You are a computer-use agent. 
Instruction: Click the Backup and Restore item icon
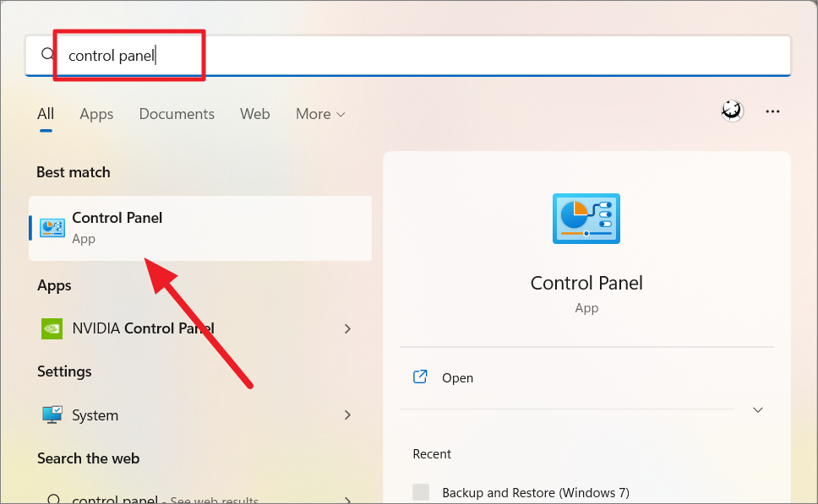point(421,492)
